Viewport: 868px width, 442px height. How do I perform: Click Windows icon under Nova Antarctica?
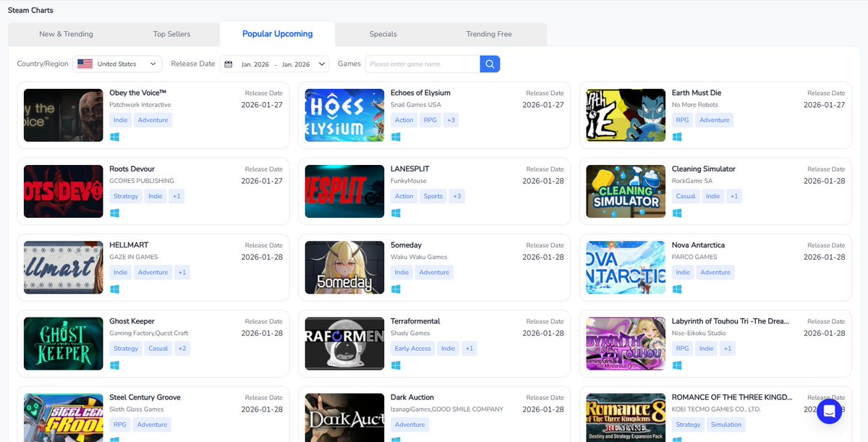pos(677,289)
